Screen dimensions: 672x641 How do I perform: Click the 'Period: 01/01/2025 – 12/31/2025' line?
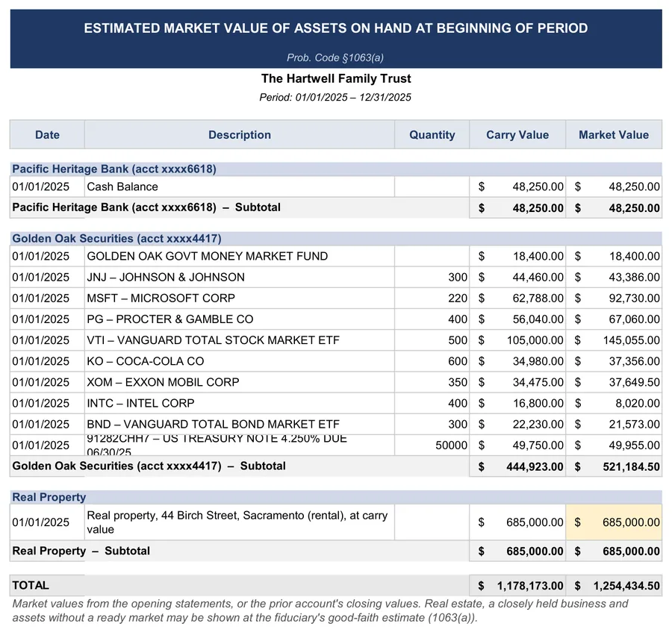tap(335, 97)
